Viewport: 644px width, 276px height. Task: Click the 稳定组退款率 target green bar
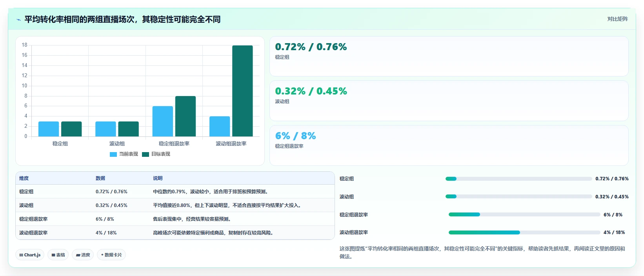tap(186, 116)
